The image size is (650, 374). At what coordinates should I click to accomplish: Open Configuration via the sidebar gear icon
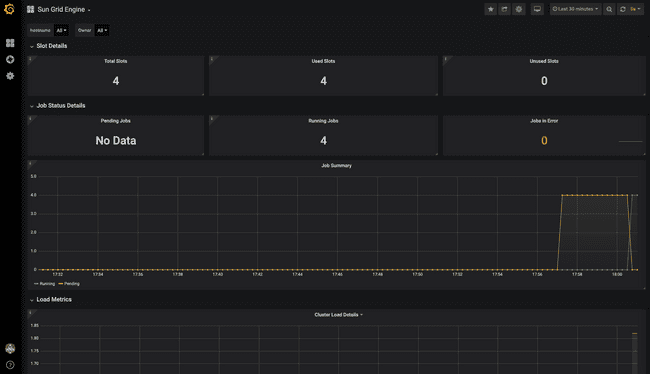[10, 76]
